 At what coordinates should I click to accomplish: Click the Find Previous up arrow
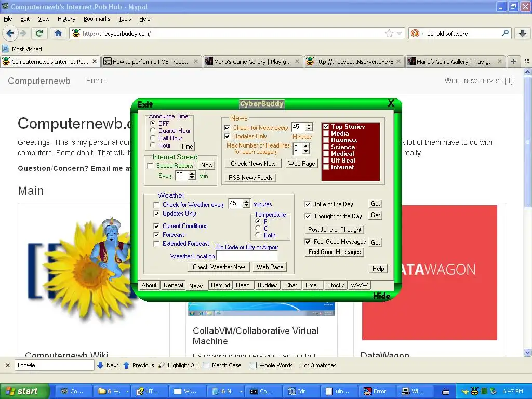126,365
